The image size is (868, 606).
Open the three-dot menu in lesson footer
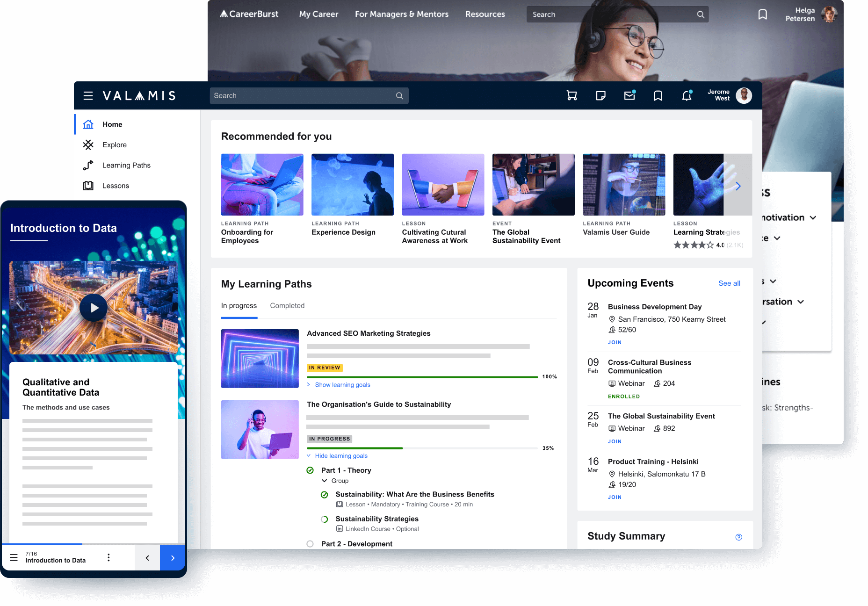pyautogui.click(x=108, y=557)
